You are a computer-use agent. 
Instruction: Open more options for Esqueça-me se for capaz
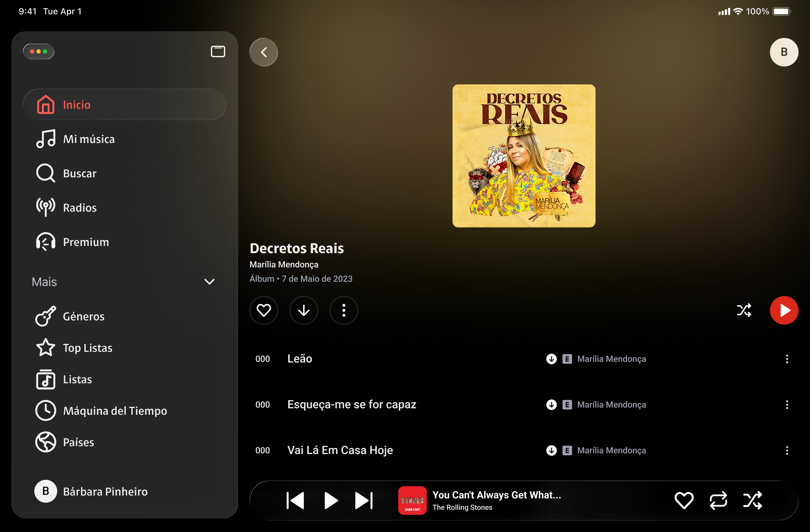(787, 405)
